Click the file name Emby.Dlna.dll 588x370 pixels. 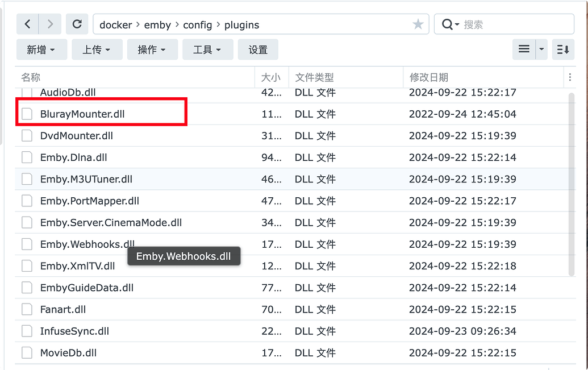[x=73, y=157]
